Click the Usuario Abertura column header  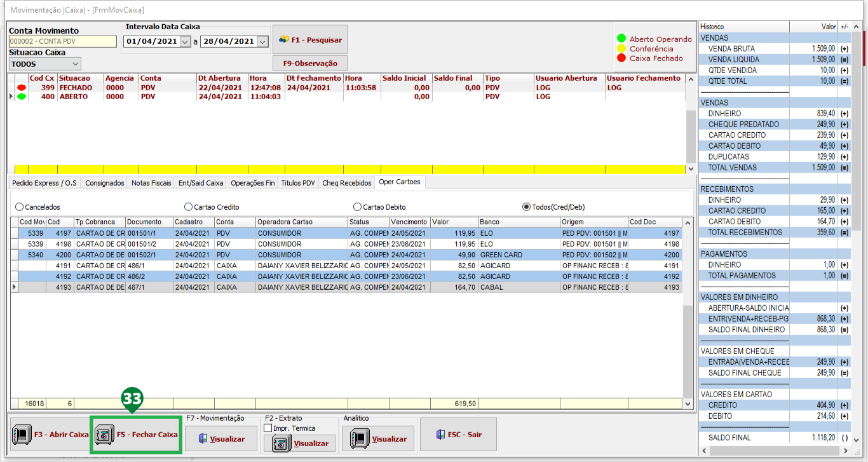(569, 78)
